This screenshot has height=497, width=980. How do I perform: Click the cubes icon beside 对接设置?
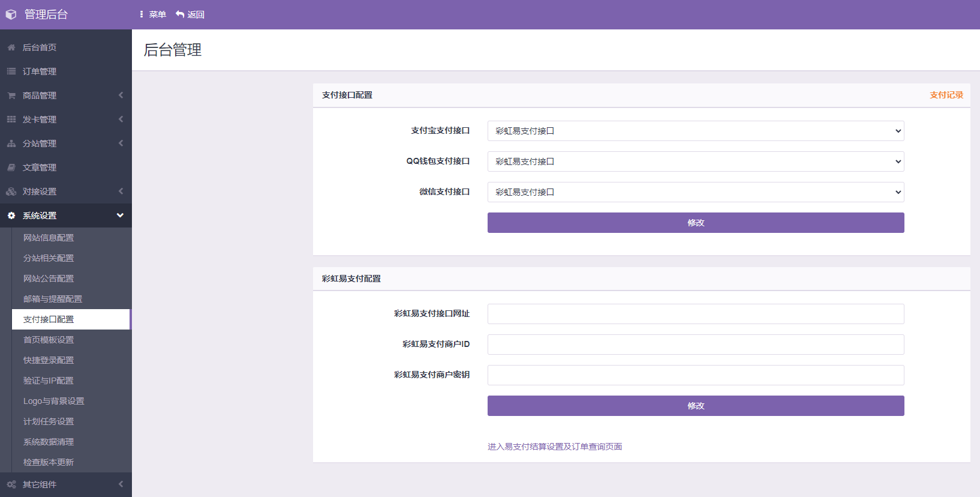(x=11, y=191)
